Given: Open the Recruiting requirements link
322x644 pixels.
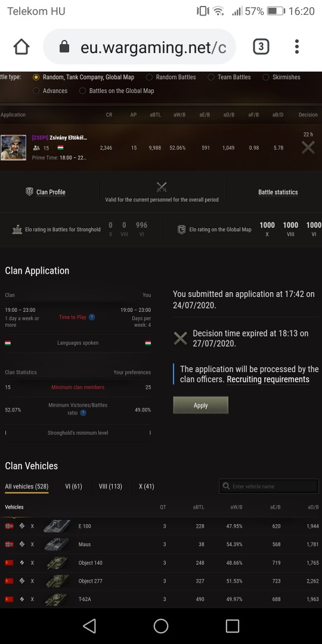Looking at the screenshot, I should (x=268, y=379).
